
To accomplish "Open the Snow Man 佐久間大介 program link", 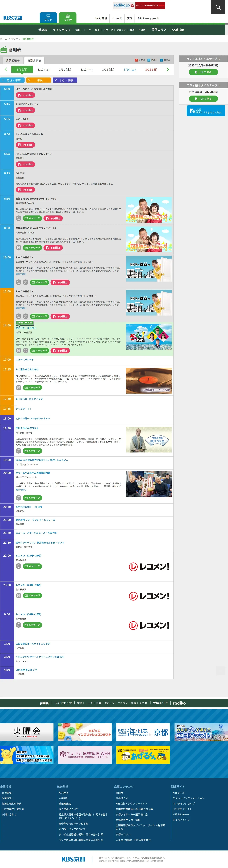I will 42,460.
